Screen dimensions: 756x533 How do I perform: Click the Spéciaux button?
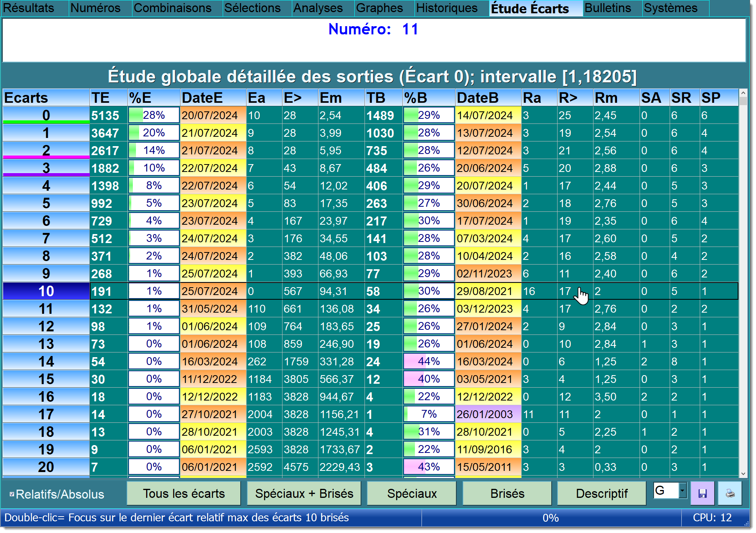[x=412, y=494]
